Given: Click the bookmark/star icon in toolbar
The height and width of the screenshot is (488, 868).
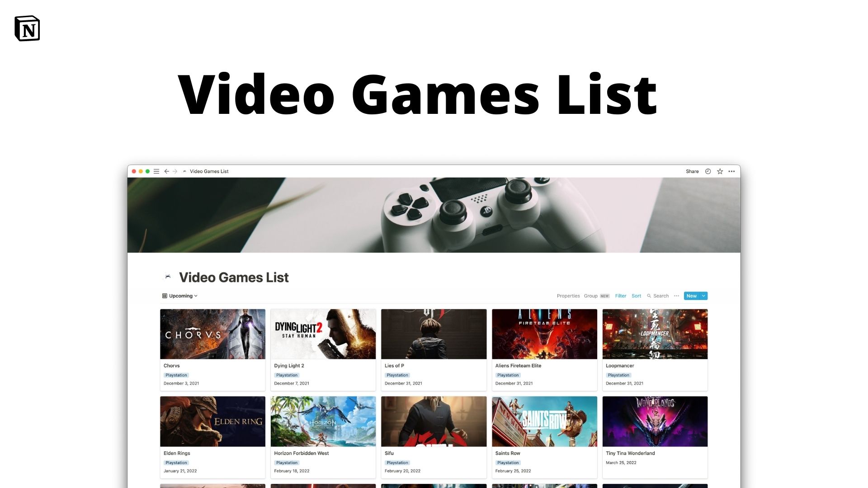Looking at the screenshot, I should coord(720,172).
